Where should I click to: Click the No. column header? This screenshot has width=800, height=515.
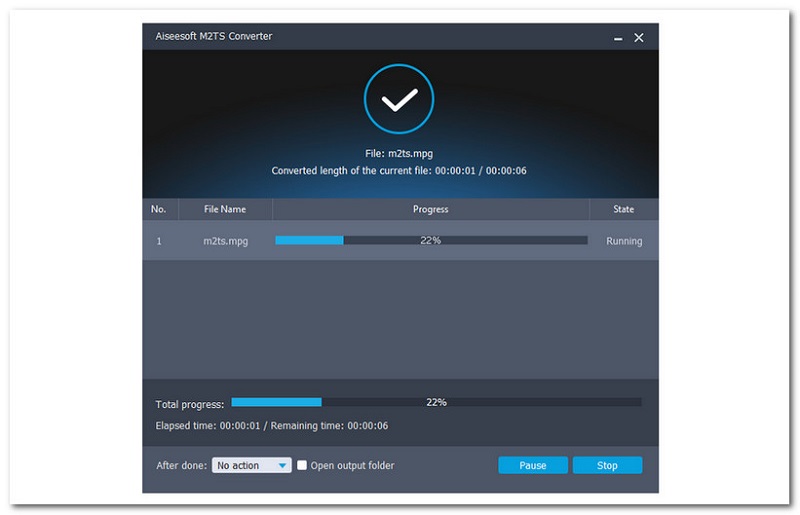160,209
